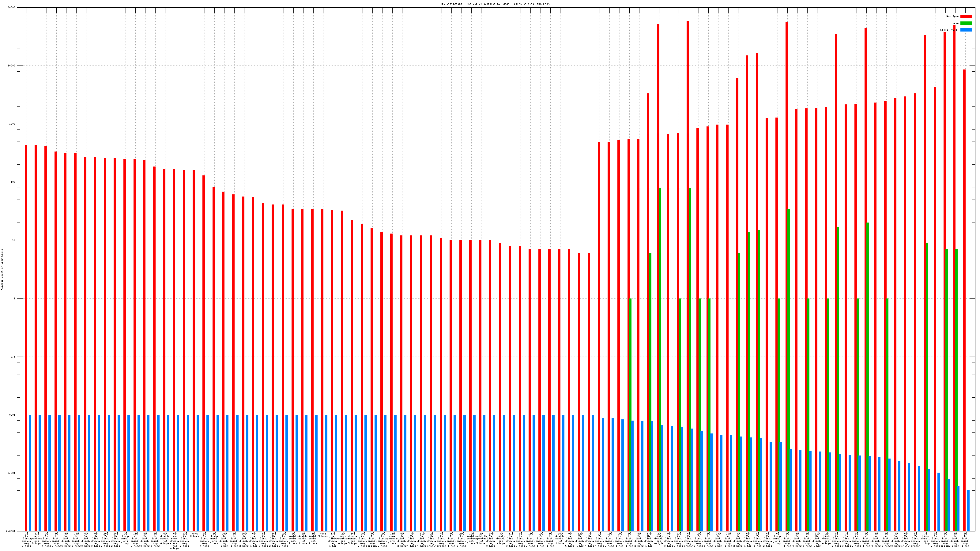The height and width of the screenshot is (551, 980).
Task: Click the RBL Statistics chart title
Action: click(x=495, y=4)
